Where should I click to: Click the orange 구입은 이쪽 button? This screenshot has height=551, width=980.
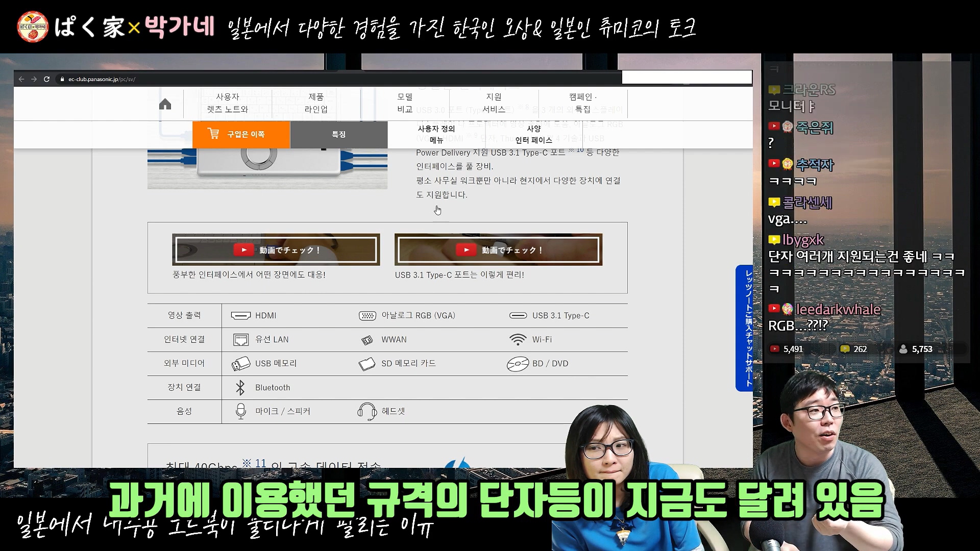coord(241,134)
